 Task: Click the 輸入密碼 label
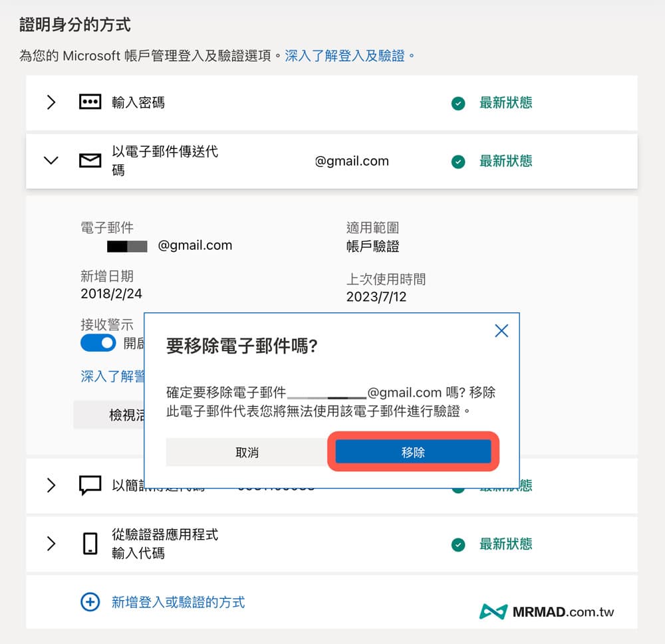click(x=138, y=102)
